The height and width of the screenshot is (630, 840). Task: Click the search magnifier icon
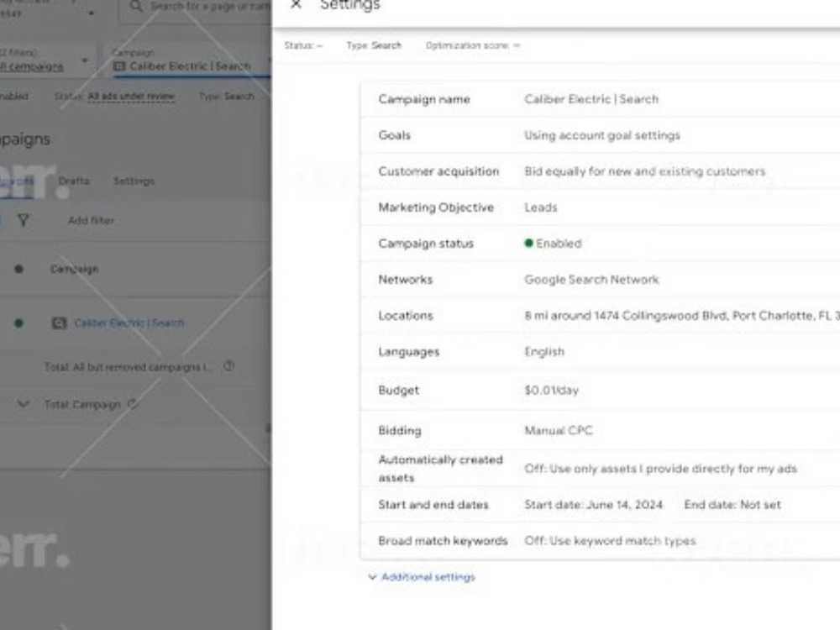[x=136, y=6]
